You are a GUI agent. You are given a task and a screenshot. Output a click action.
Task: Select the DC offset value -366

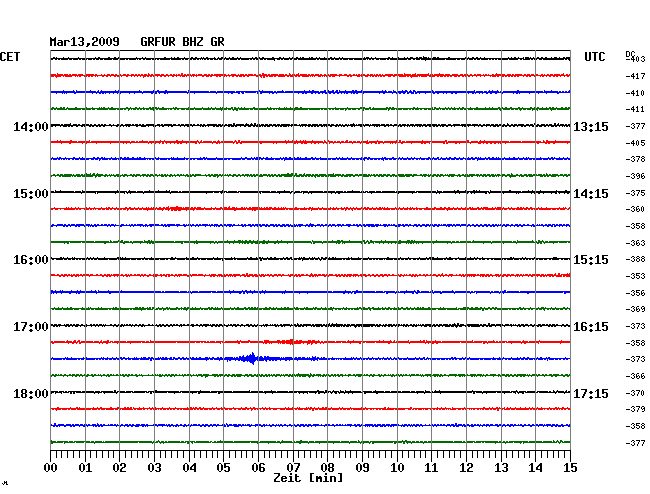[635, 376]
